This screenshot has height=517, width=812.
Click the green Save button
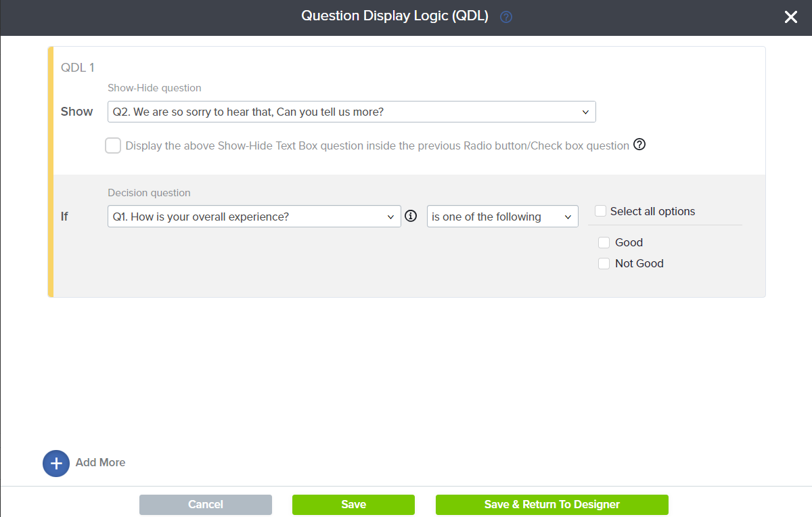click(x=353, y=505)
